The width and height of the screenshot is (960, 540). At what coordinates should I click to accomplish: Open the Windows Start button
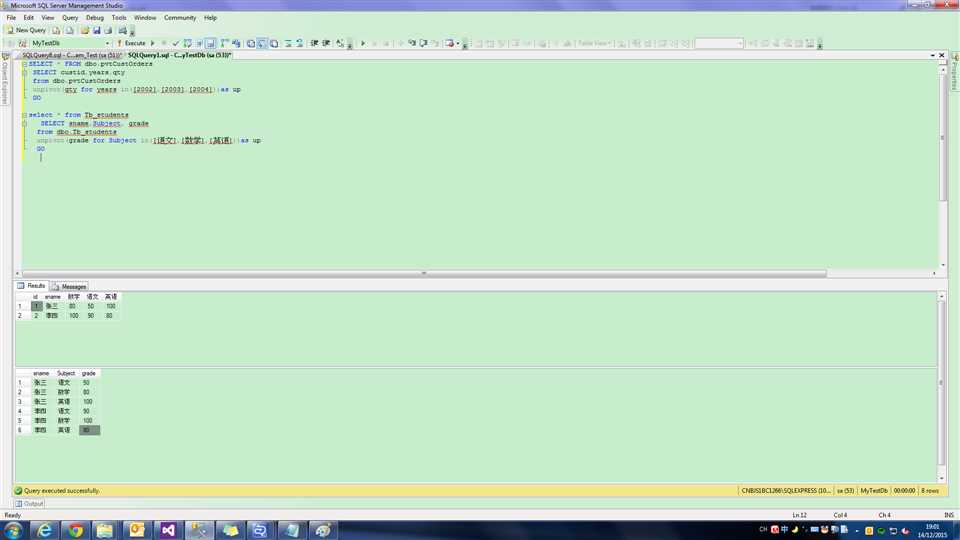(x=13, y=530)
